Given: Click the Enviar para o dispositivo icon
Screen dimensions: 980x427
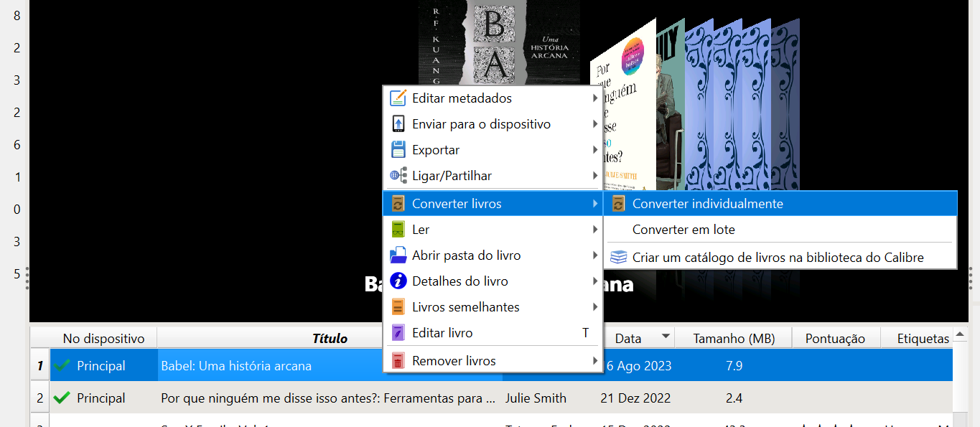Looking at the screenshot, I should coord(398,124).
